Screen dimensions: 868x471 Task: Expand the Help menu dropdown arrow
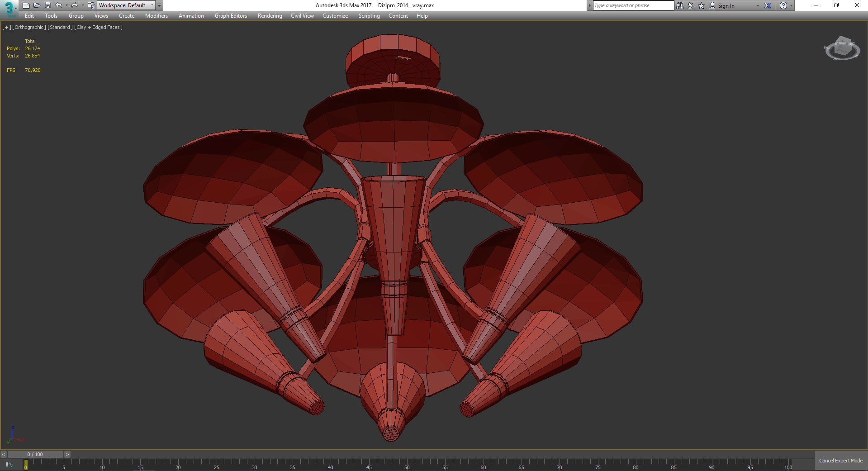coord(791,5)
